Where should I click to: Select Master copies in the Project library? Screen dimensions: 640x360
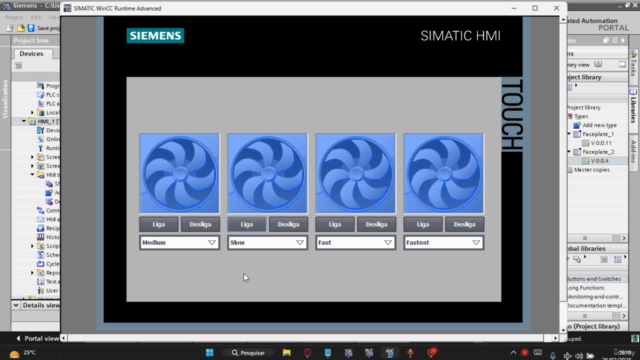tap(591, 170)
